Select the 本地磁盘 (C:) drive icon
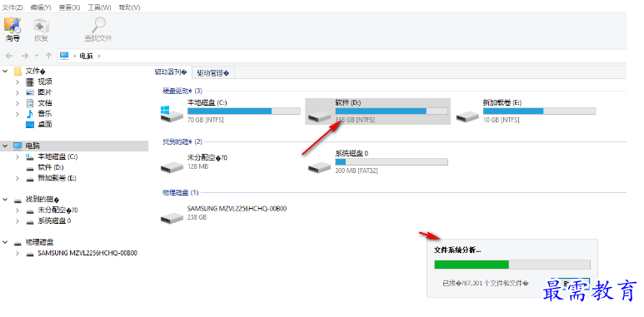The image size is (644, 317). point(172,114)
